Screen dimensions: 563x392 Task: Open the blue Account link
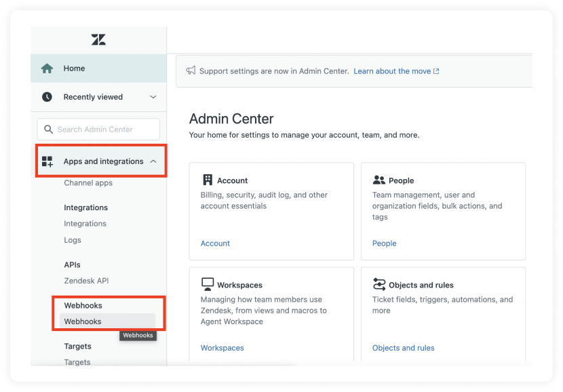point(215,243)
